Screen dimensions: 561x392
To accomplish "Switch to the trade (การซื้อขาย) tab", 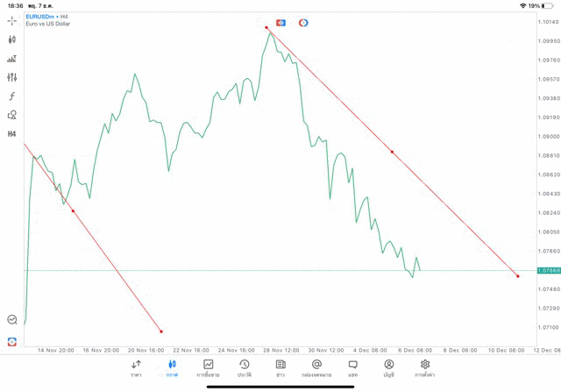I will [208, 367].
